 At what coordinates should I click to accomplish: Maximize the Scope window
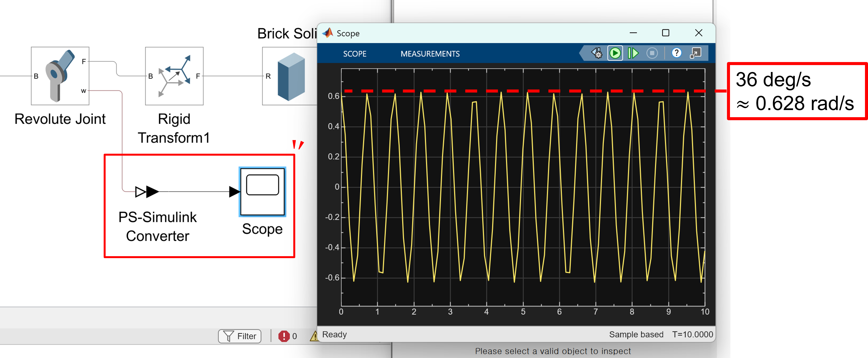665,33
